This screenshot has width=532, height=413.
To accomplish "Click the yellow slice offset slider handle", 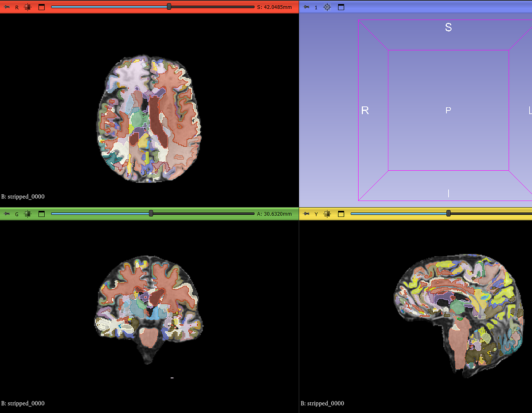I will click(x=448, y=213).
